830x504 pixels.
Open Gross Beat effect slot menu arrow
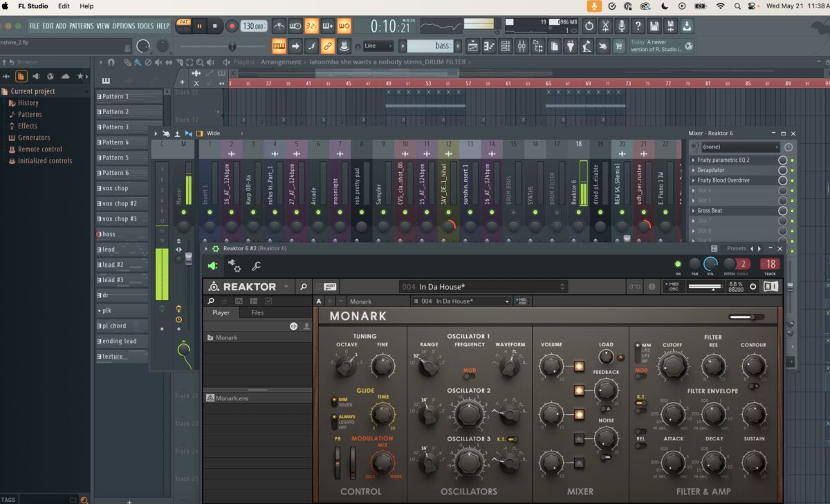694,211
